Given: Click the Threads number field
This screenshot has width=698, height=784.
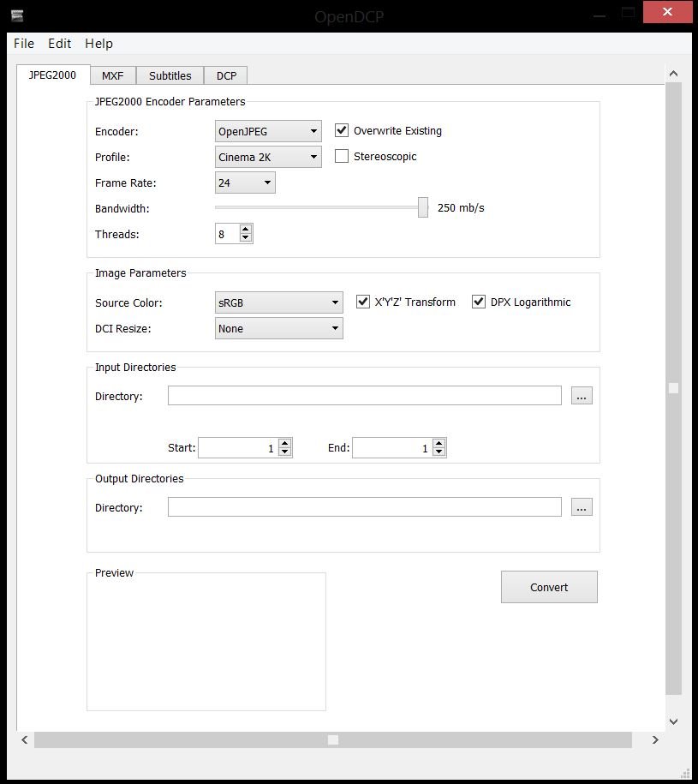Looking at the screenshot, I should pyautogui.click(x=227, y=234).
